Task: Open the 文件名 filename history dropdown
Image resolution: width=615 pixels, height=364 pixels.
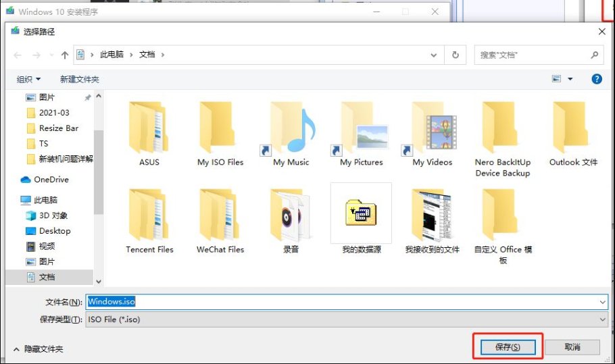Action: click(602, 302)
